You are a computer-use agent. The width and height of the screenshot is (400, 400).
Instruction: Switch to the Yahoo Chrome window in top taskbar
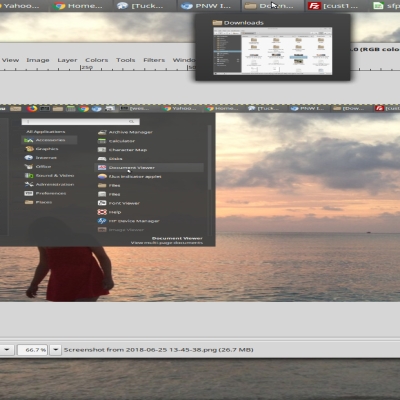20,6
